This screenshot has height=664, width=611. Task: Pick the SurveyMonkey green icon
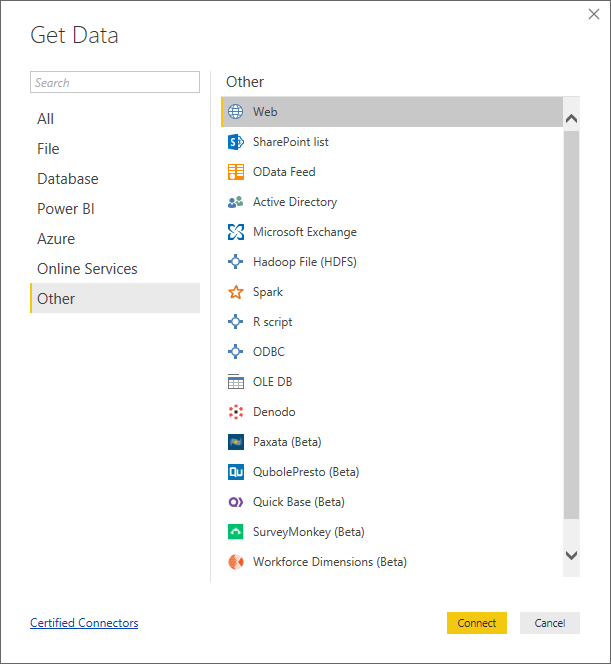tap(236, 532)
